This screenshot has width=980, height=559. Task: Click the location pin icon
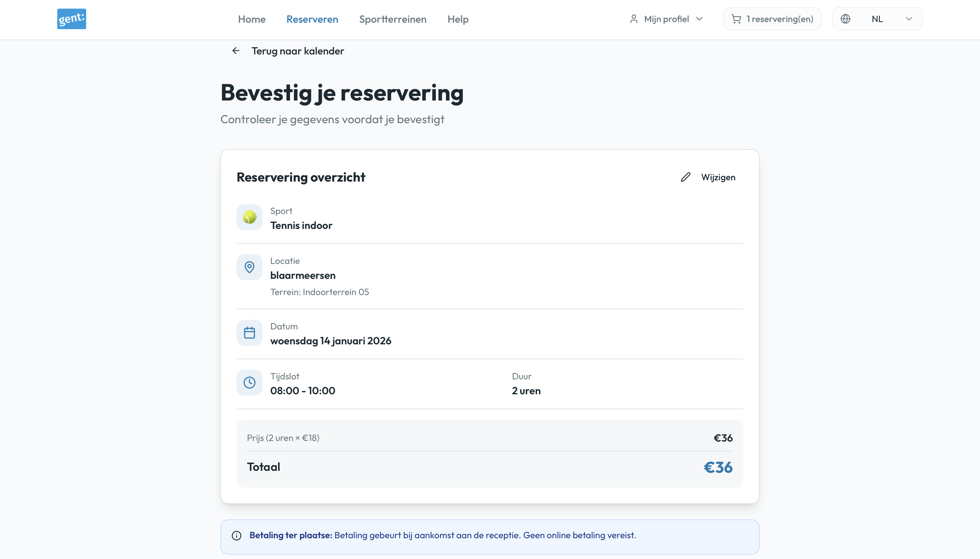coord(250,267)
